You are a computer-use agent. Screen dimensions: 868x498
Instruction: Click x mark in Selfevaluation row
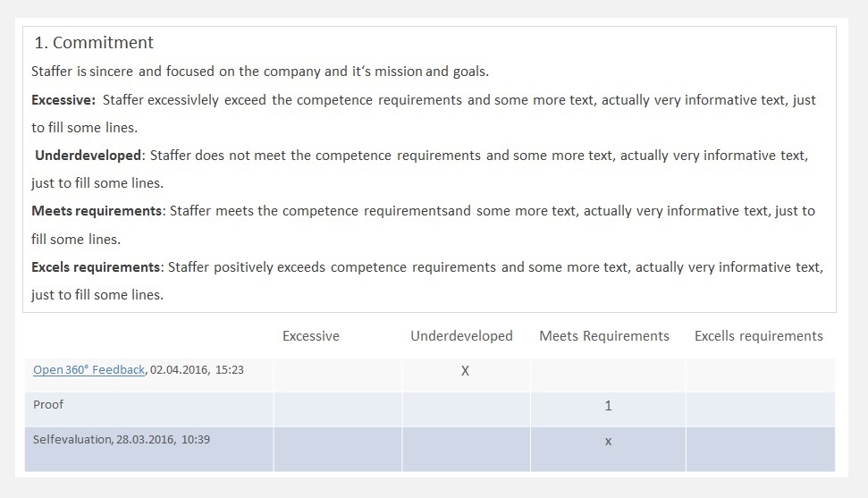(x=608, y=441)
